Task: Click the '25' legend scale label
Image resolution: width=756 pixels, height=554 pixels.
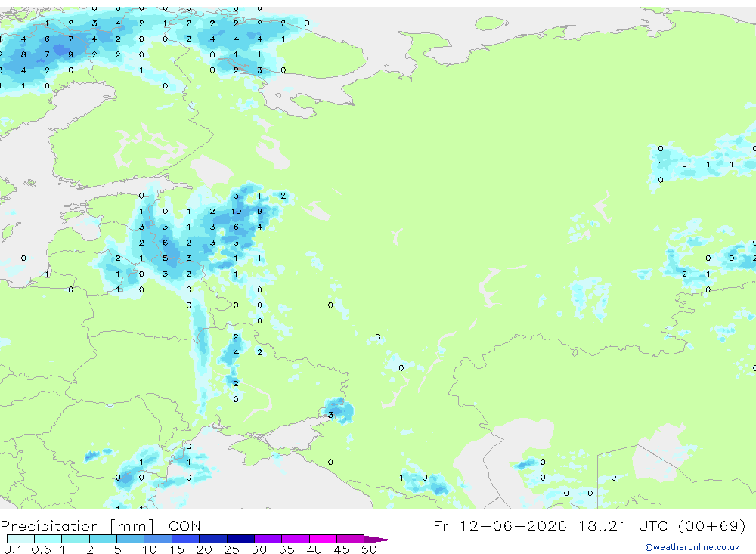Action: [231, 549]
